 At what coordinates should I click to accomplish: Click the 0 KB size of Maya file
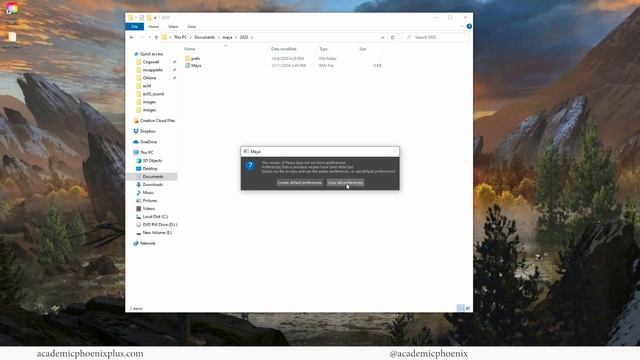pyautogui.click(x=377, y=65)
